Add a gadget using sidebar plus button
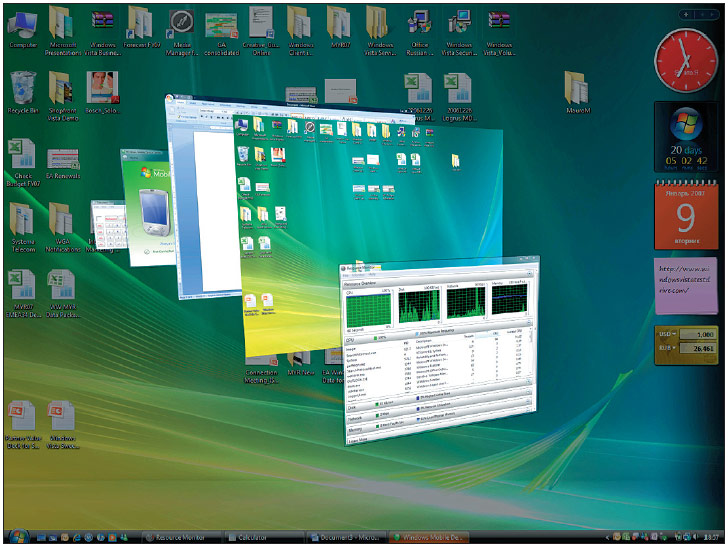728x544 pixels. (x=683, y=15)
